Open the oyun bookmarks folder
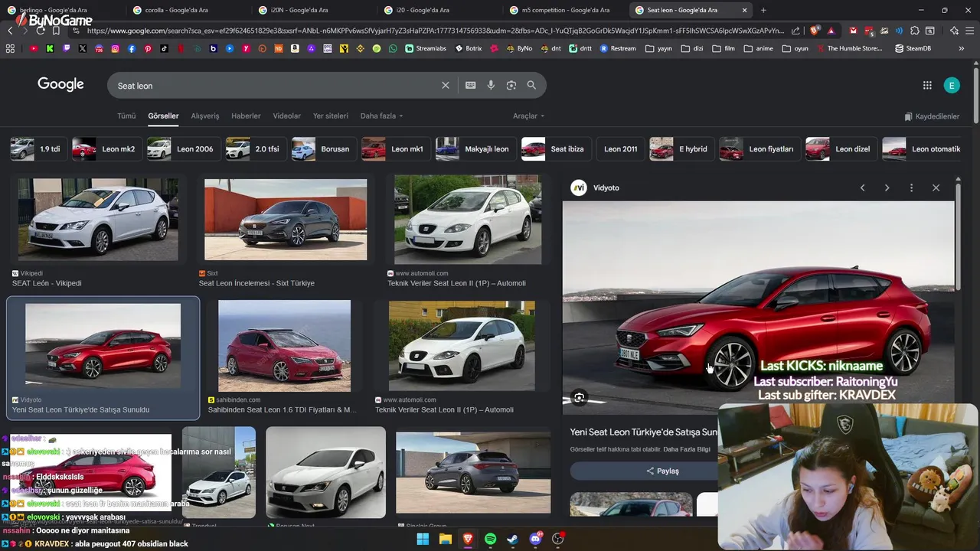This screenshot has width=980, height=551. click(x=795, y=48)
